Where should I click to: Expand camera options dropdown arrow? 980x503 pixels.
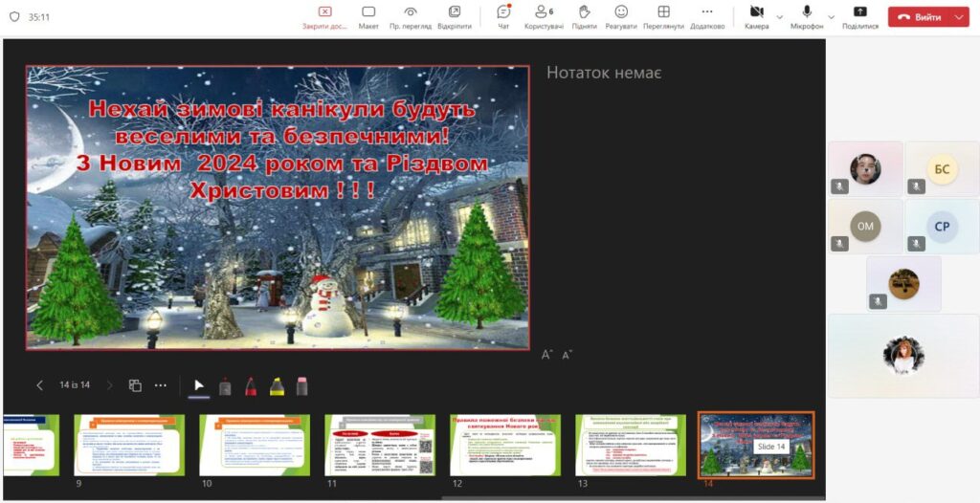tap(779, 17)
